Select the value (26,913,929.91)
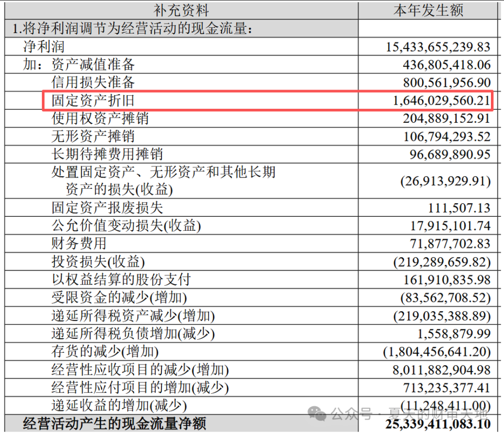Viewport: 504px width, 434px height. click(446, 181)
